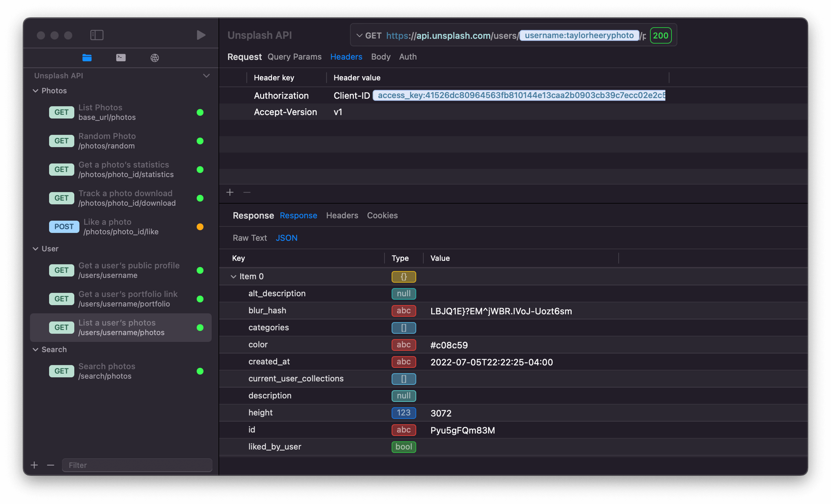Switch to Raw Text view
The width and height of the screenshot is (831, 504).
(250, 238)
